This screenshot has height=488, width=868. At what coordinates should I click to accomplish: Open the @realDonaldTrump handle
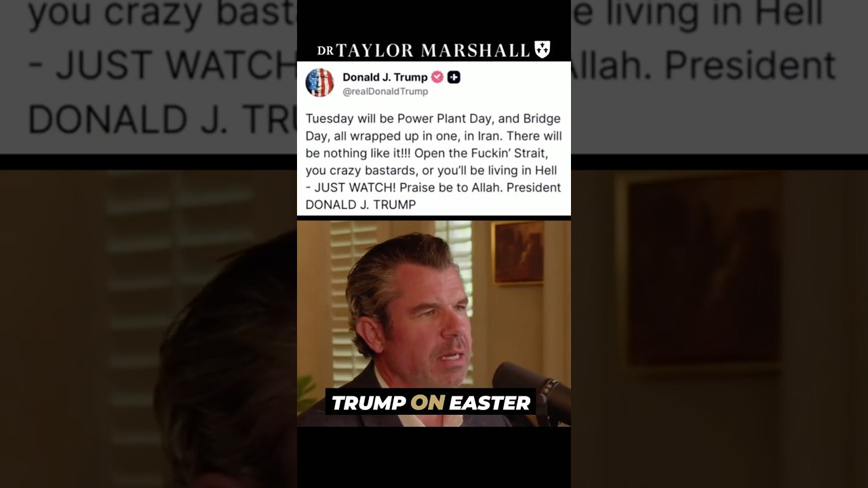point(385,91)
